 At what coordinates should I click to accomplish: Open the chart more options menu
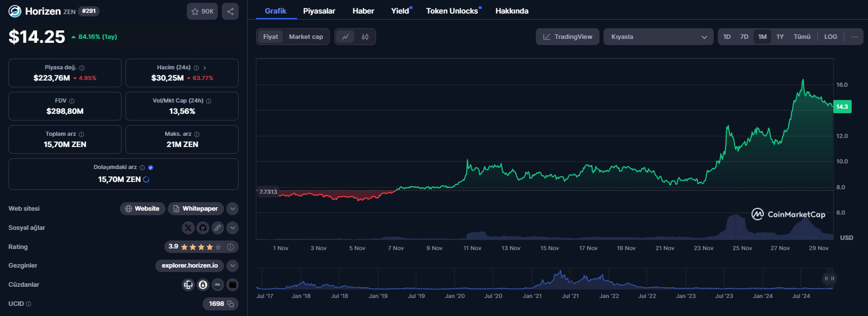[x=854, y=37]
